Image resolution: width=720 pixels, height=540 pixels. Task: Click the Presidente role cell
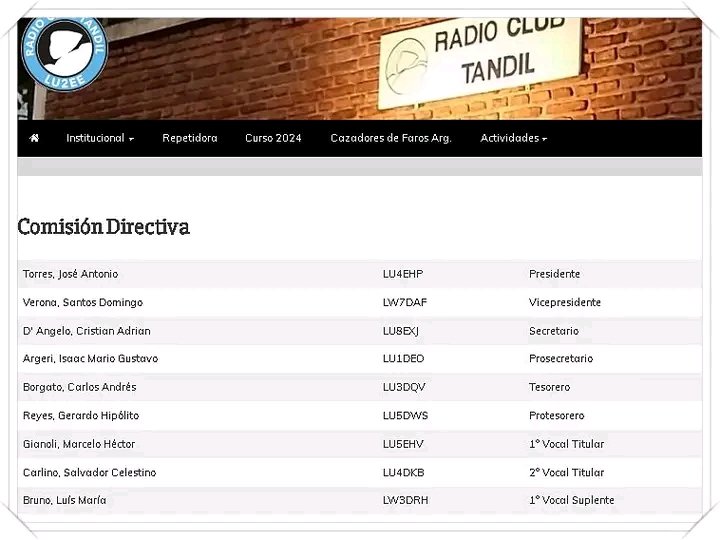555,274
